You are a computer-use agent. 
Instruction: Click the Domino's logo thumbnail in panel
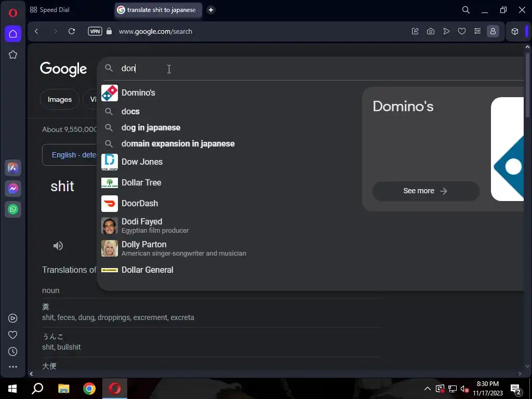click(507, 149)
